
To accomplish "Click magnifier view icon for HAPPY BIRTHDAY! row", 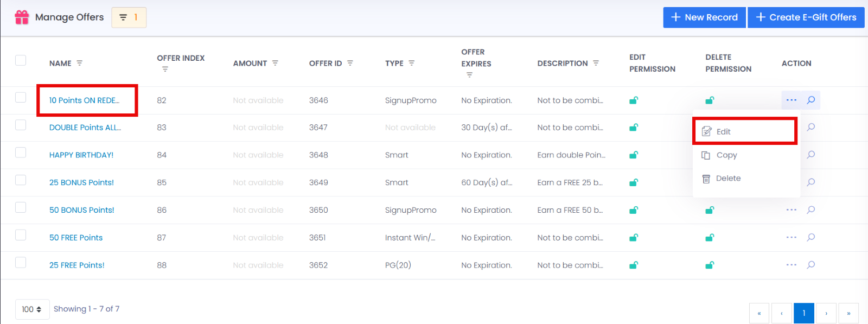I will click(x=811, y=155).
